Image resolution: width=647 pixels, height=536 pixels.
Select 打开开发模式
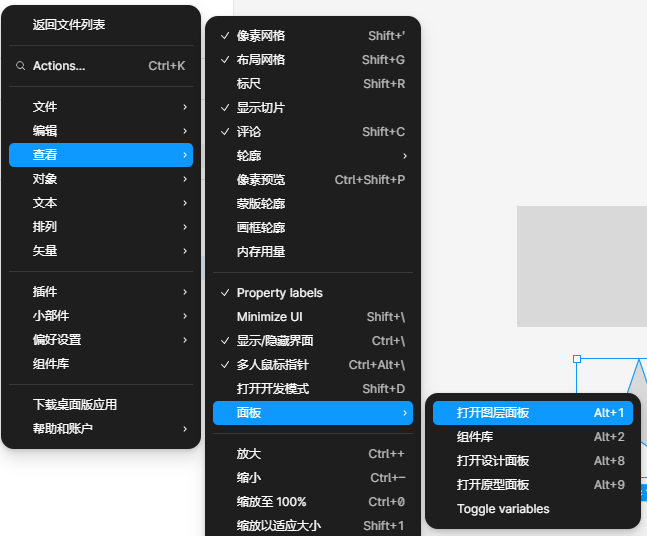pos(313,389)
